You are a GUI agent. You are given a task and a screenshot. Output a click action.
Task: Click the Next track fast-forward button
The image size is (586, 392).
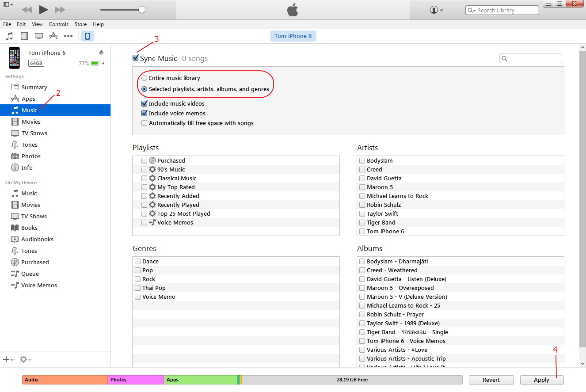[x=60, y=10]
